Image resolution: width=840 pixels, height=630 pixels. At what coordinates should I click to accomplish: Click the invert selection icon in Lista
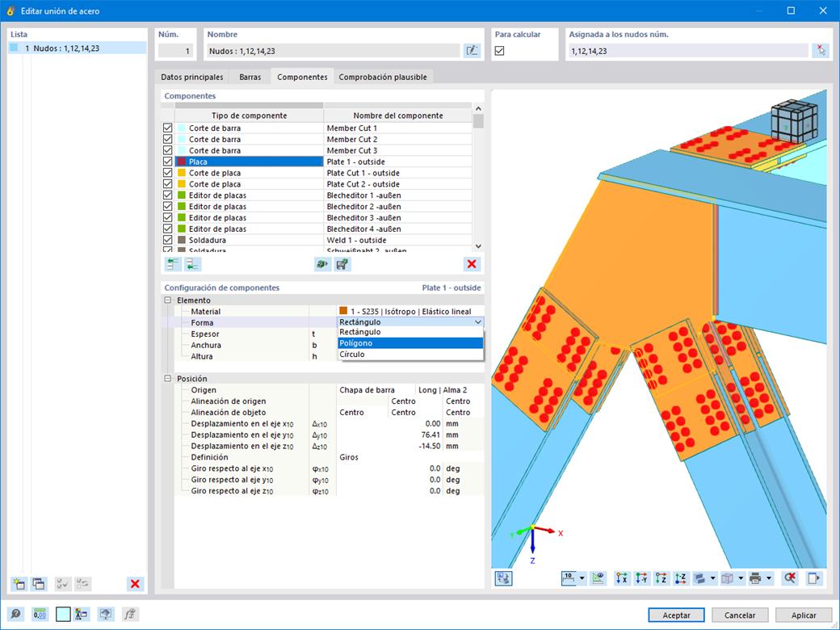coord(82,584)
